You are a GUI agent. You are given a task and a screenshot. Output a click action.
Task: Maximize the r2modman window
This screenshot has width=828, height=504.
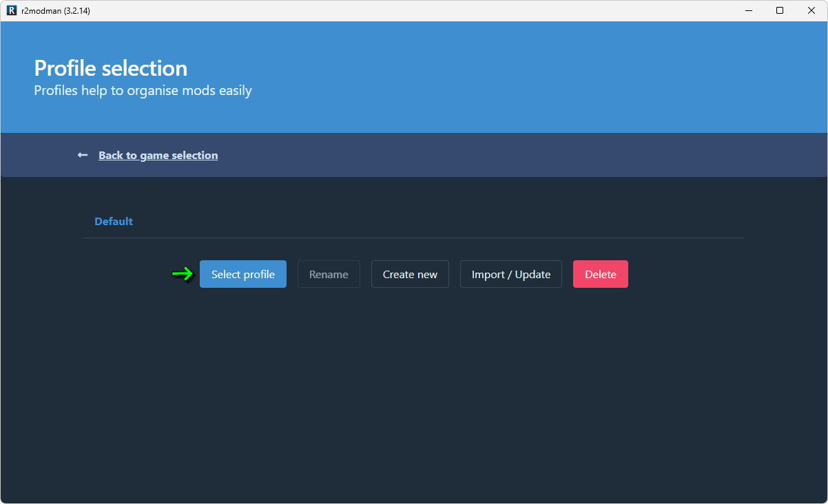click(x=780, y=10)
